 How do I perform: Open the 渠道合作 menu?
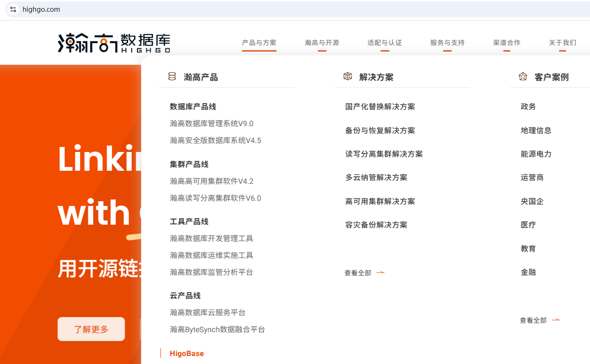pos(507,43)
